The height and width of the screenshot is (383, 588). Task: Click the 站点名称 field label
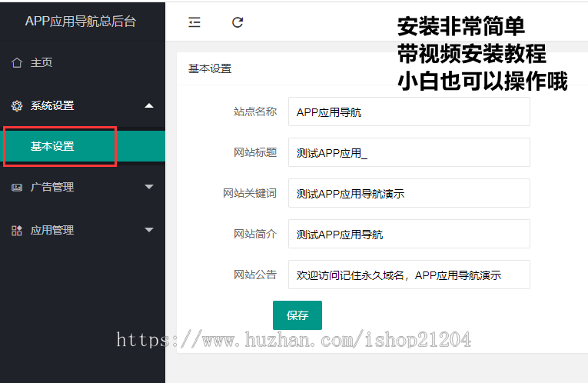(x=255, y=112)
